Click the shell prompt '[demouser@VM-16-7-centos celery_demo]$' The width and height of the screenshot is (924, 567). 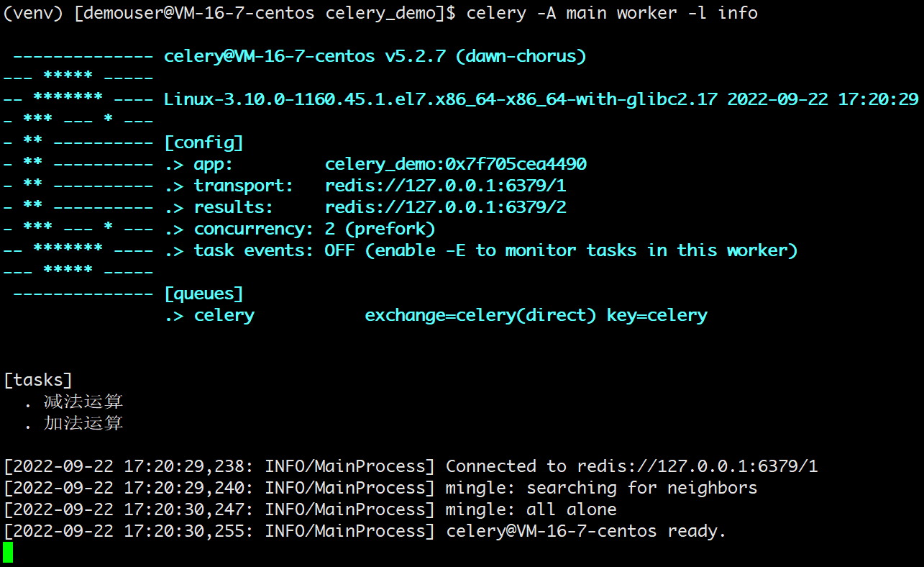(x=265, y=13)
